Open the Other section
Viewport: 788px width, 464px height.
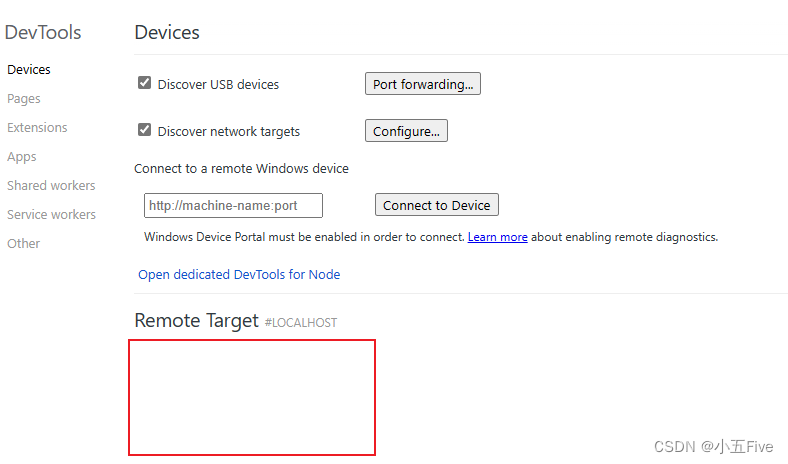coord(24,244)
